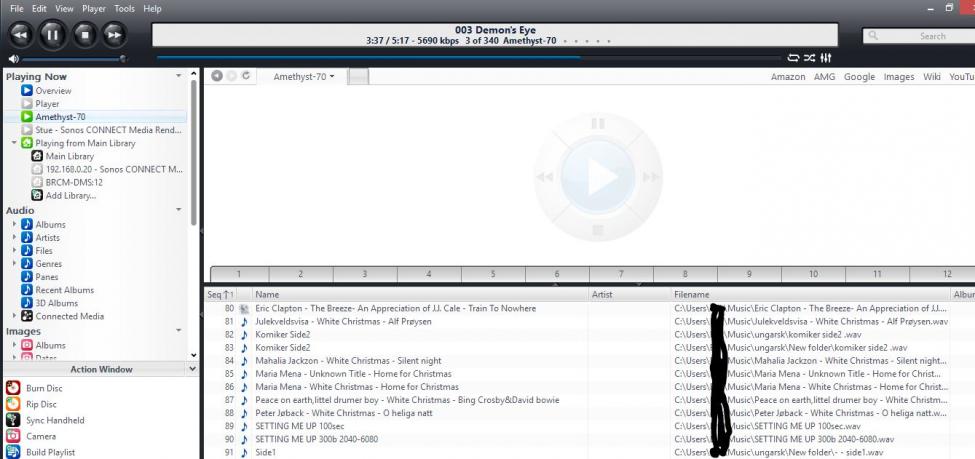This screenshot has height=459, width=975.
Task: Open Images link
Action: 899,76
